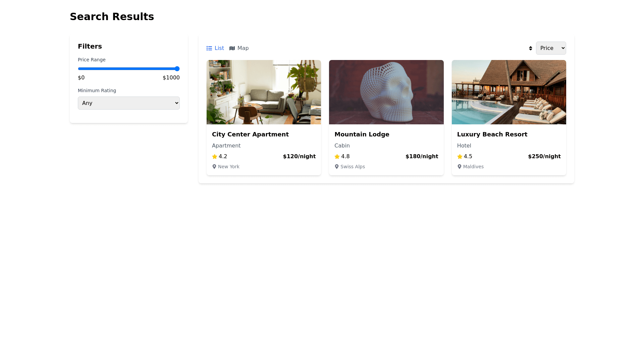Viewport: 644px width, 362px height.
Task: Click the apartment living room photo
Action: 264,92
